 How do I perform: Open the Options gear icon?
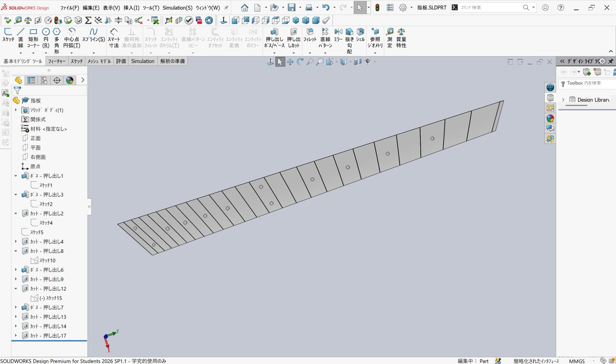[x=403, y=7]
